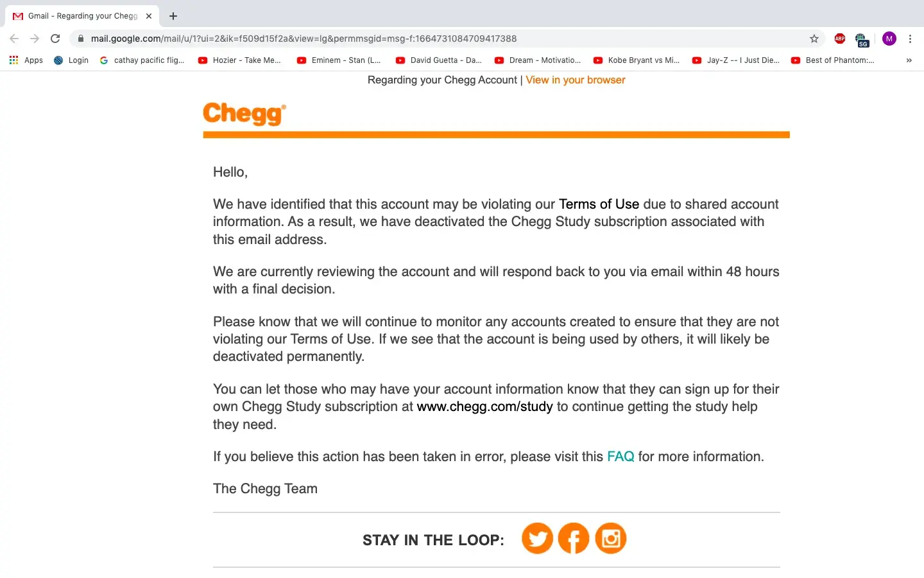Visit the www.chegg.com/study link
The image size is (924, 578).
coord(484,407)
